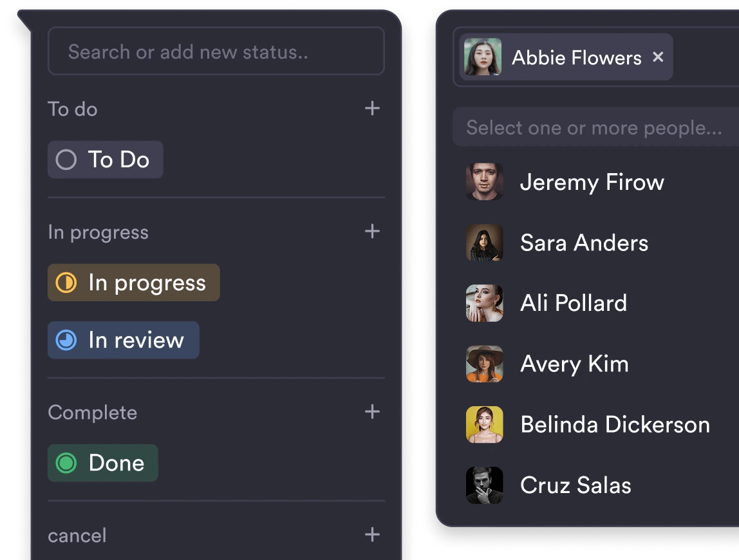
Task: Choose Cruz Salas from the list
Action: 575,485
